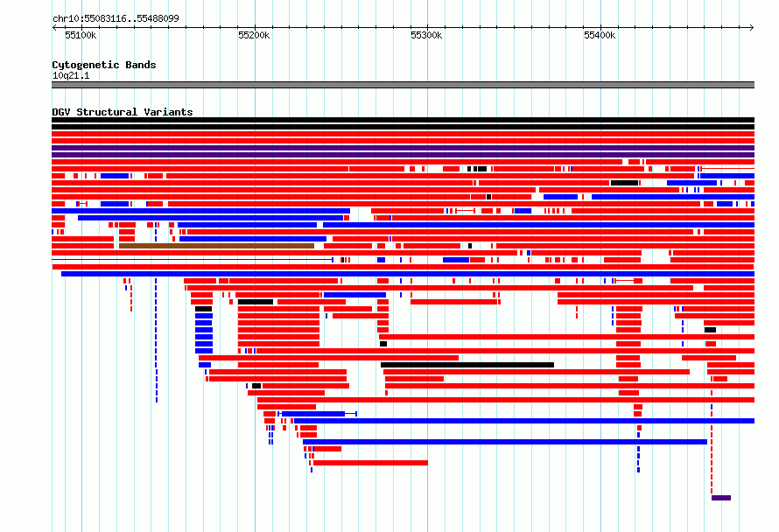
Task: Click the 55400k ruler tick label
Action: (600, 35)
